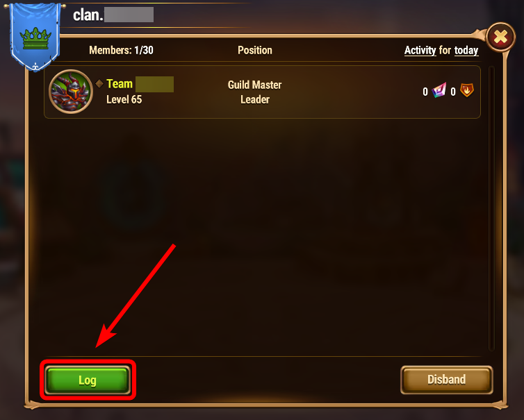Click the blue crown guild banner
Screen dimensions: 524x420
pos(35,36)
